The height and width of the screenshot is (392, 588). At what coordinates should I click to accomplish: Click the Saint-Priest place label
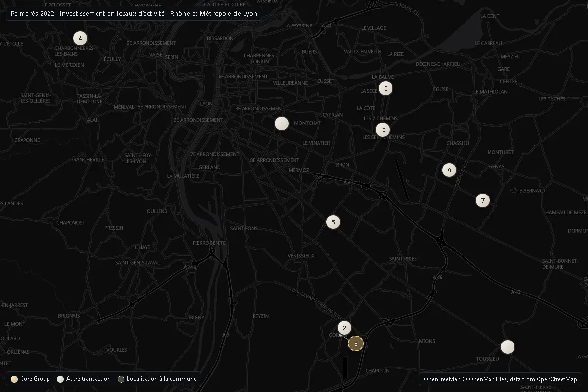404,259
